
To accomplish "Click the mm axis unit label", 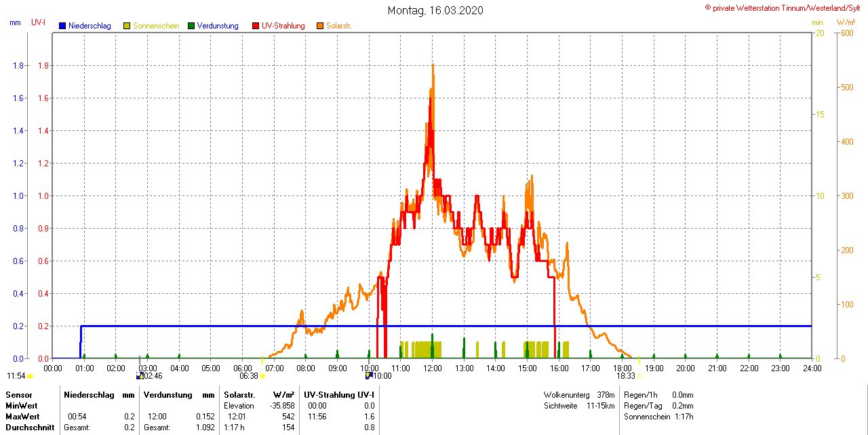I will tap(15, 22).
